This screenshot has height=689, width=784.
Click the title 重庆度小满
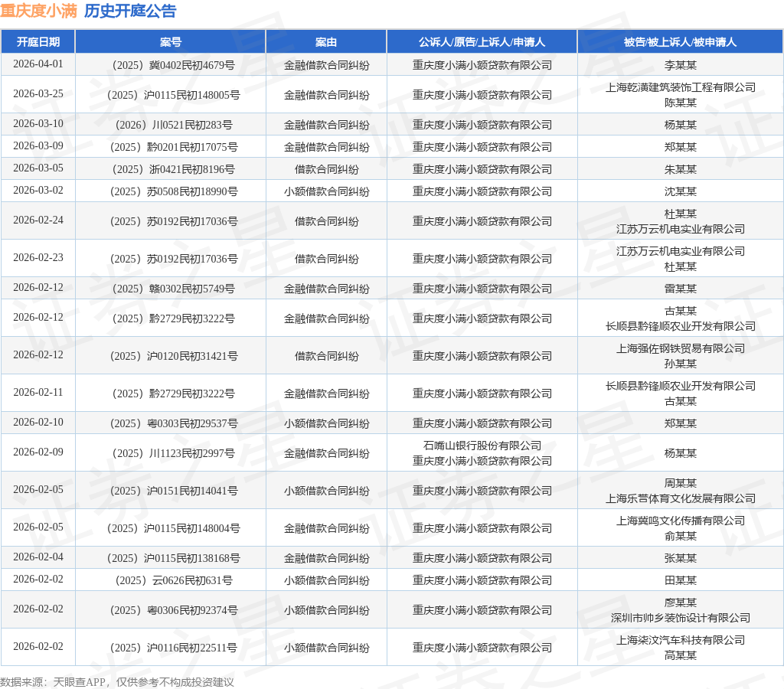tap(38, 11)
